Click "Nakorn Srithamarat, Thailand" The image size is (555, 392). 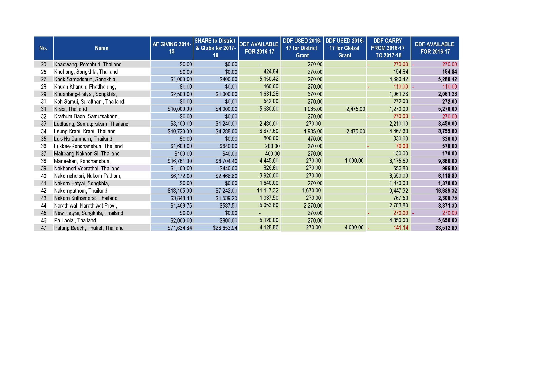click(x=86, y=198)
